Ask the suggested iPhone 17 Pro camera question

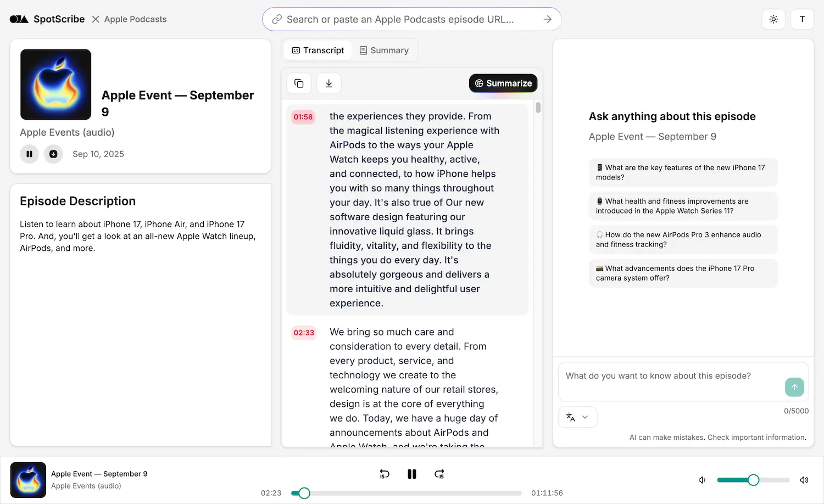pyautogui.click(x=683, y=273)
